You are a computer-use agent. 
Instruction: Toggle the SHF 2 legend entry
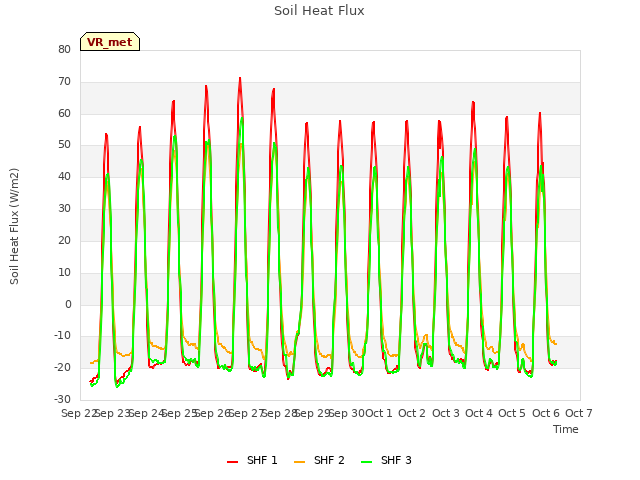(x=319, y=460)
